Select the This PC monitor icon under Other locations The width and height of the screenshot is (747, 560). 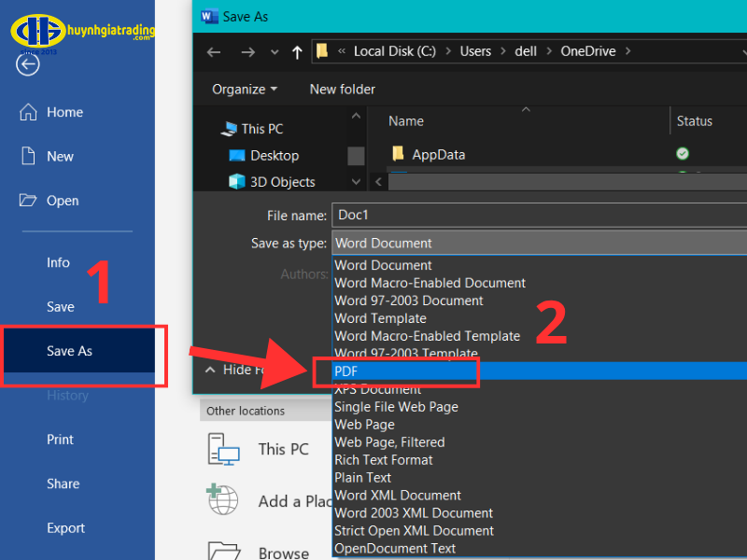pyautogui.click(x=224, y=449)
